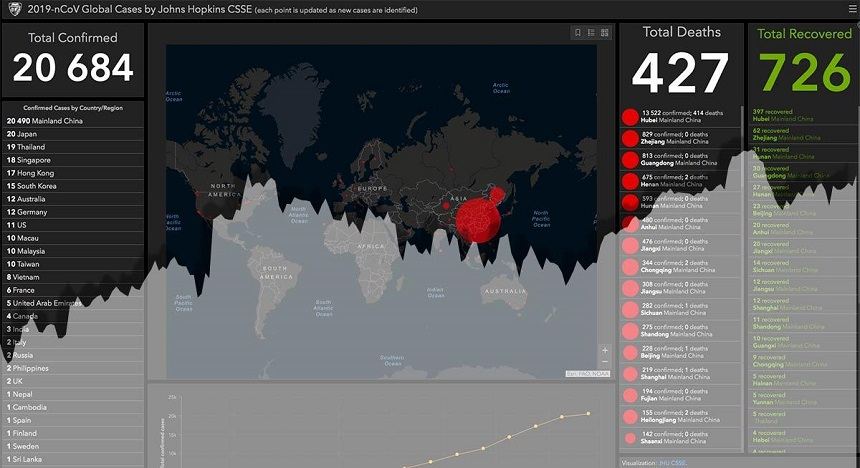Pick Germany in the confirmed cases list
The height and width of the screenshot is (468, 860).
pyautogui.click(x=33, y=212)
